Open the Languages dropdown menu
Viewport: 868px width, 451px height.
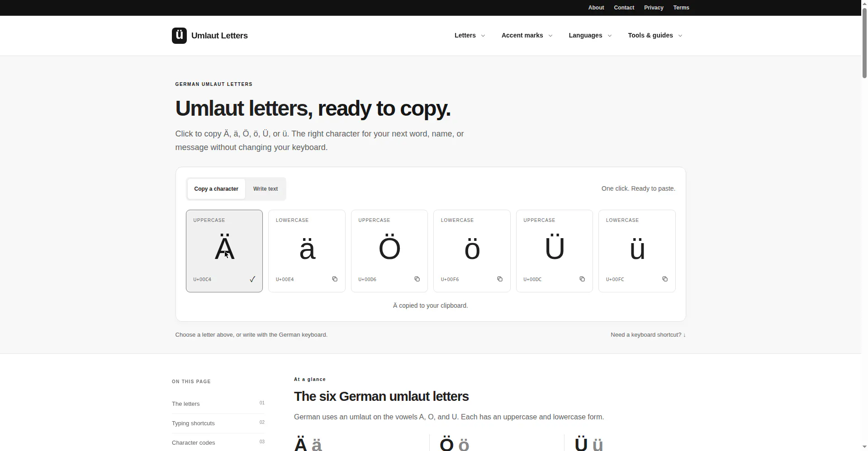point(590,36)
